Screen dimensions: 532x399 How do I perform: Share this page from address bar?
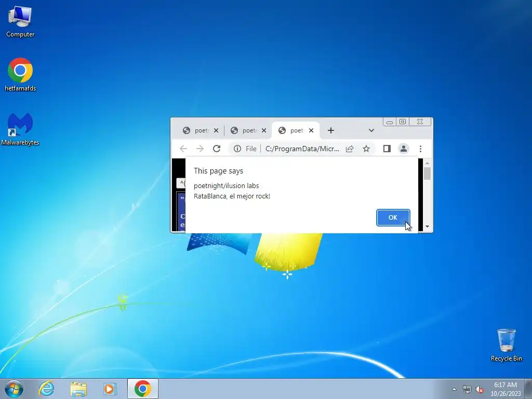350,149
